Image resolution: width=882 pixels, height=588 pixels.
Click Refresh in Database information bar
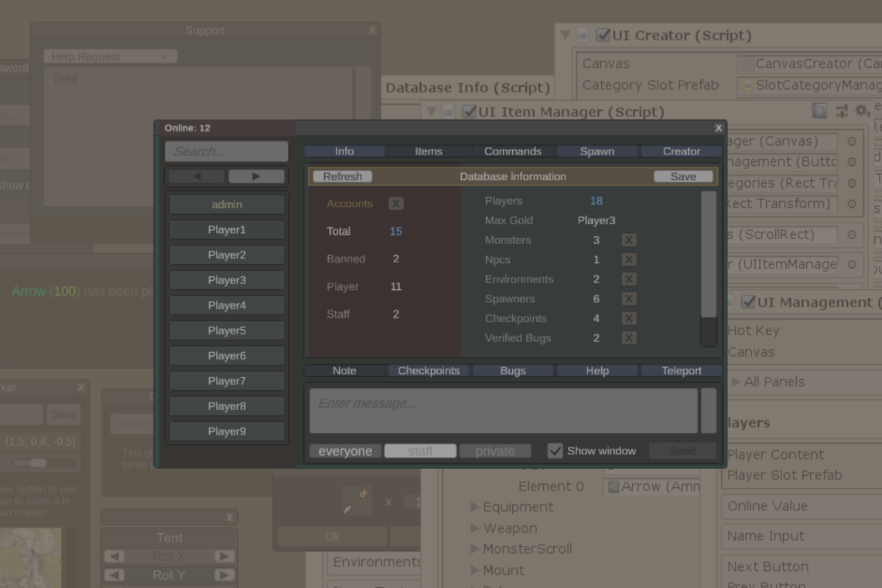343,176
